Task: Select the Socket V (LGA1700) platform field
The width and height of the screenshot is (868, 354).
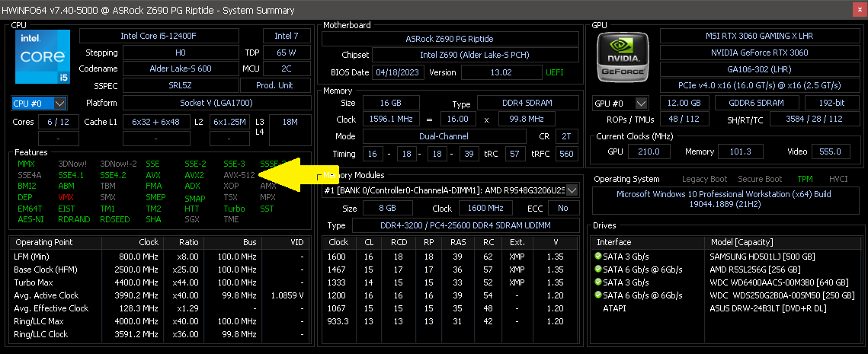Action: [216, 103]
